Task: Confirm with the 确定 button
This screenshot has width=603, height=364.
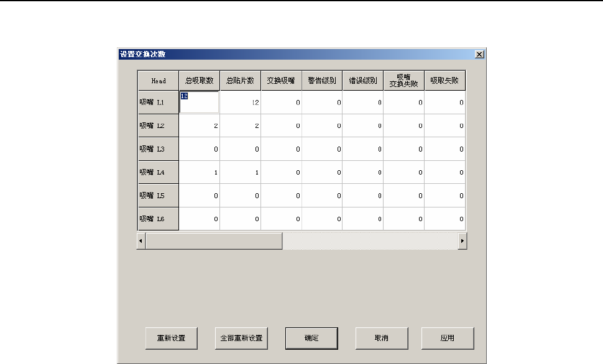Action: click(x=311, y=339)
